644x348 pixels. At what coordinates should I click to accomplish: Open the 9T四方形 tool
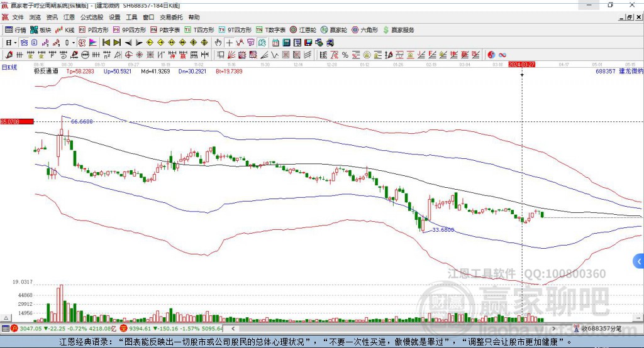tap(235, 30)
